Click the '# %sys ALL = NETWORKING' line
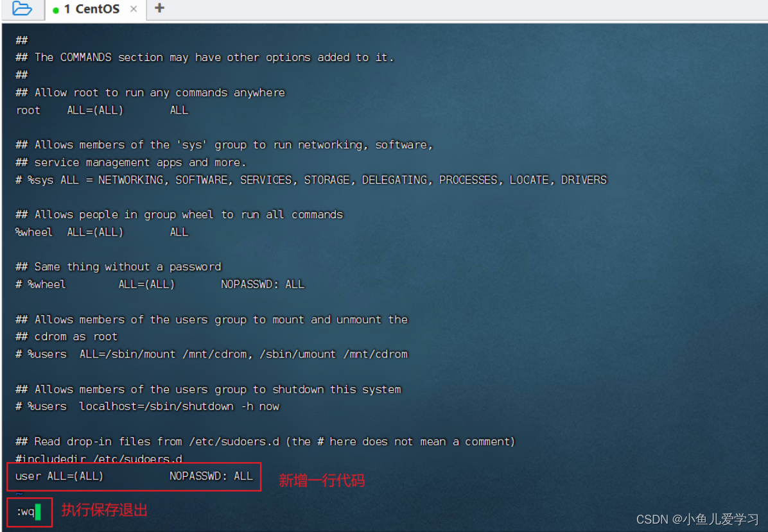 [311, 180]
